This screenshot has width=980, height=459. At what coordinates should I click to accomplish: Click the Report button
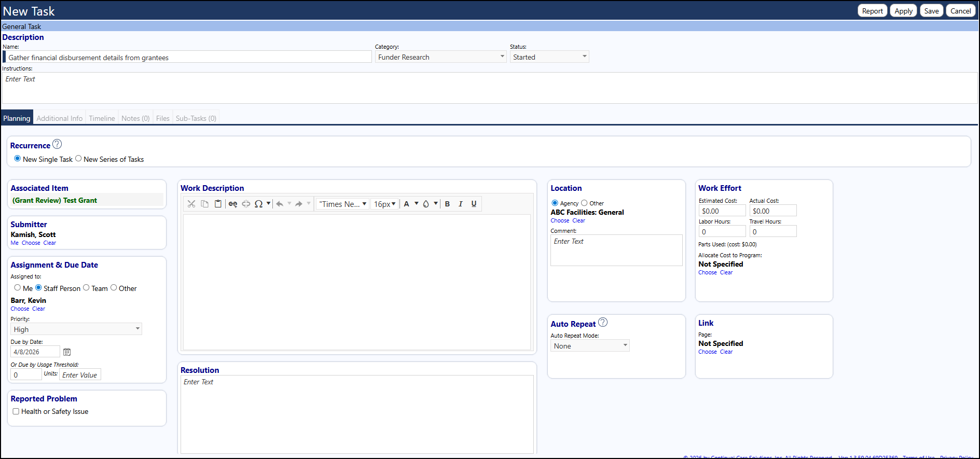click(x=873, y=11)
